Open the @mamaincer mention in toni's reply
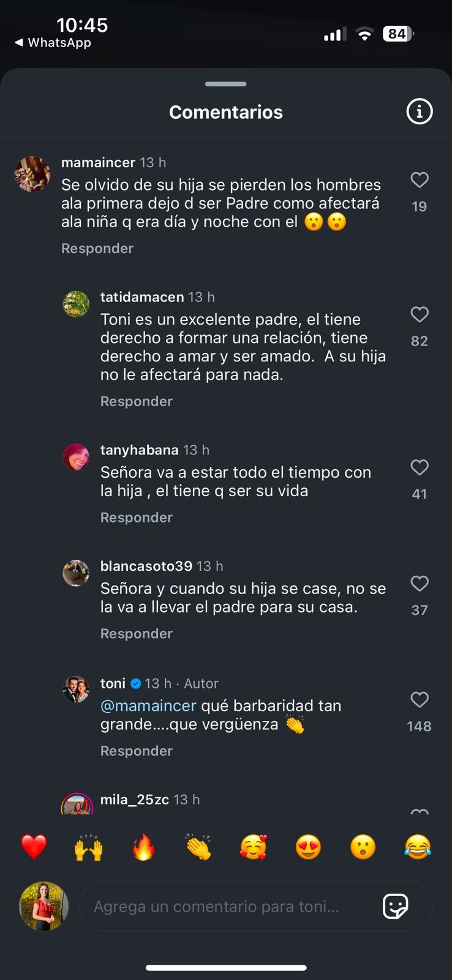Viewport: 452px width, 980px height. 147,706
